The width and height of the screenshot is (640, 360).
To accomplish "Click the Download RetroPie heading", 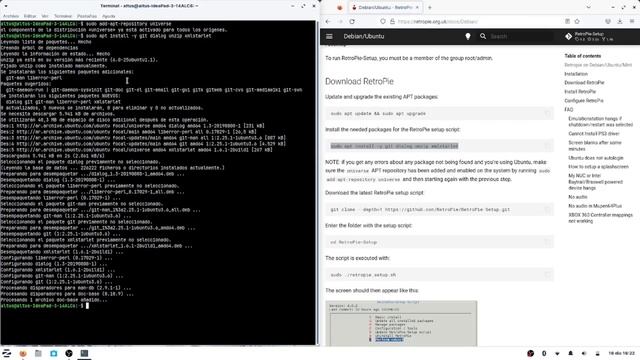I will (359, 81).
